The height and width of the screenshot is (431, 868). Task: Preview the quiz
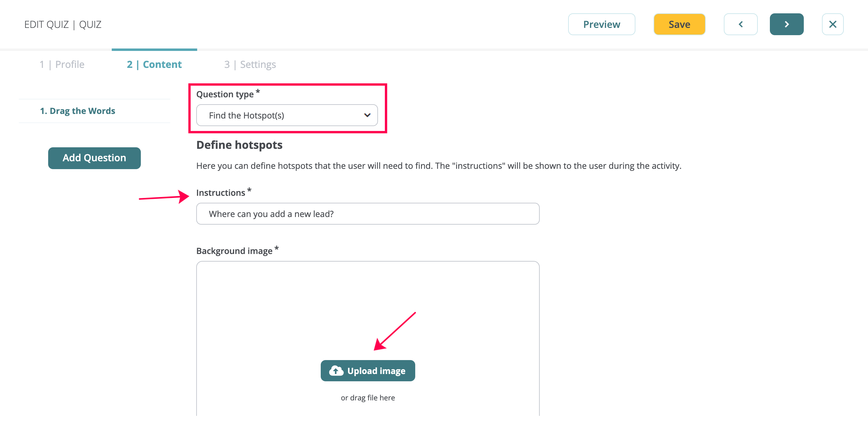[601, 24]
